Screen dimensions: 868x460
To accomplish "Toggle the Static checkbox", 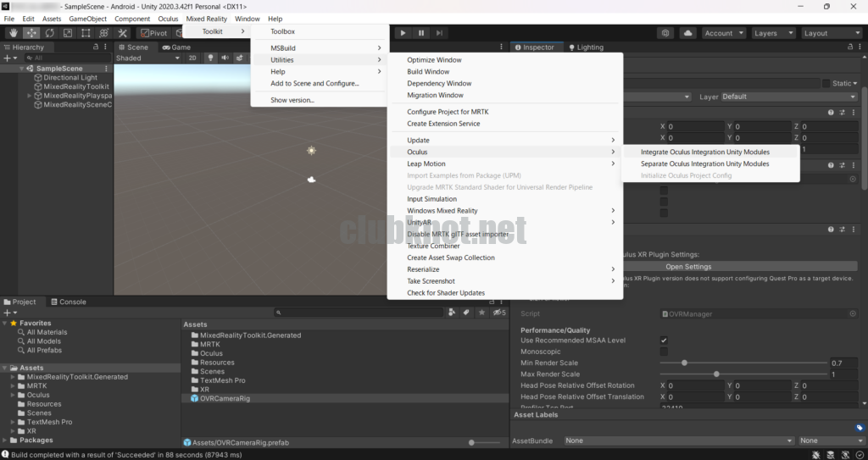I will click(826, 83).
